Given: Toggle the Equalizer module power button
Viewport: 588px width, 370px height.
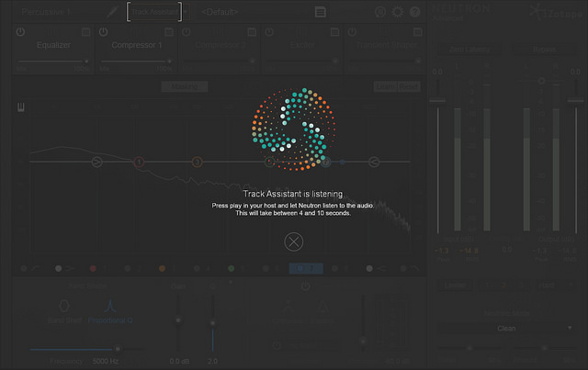Looking at the screenshot, I should pos(20,32).
